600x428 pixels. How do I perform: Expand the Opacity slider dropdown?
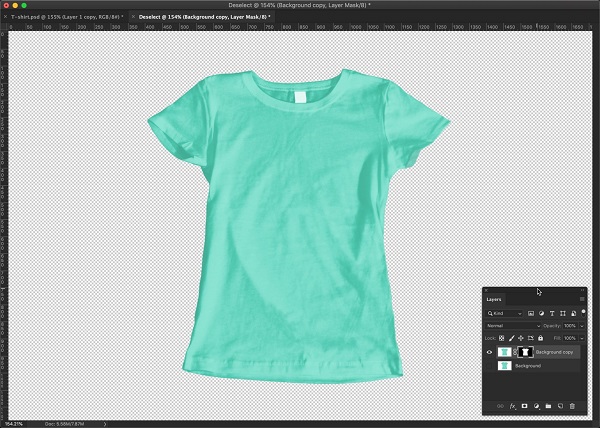pyautogui.click(x=581, y=326)
